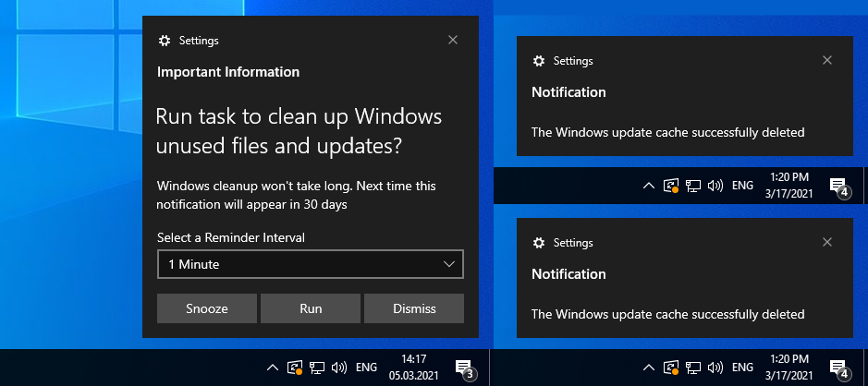The image size is (868, 386).
Task: Click the orange-dot tray icon in the bottom 1:20 PM taskbar
Action: (x=671, y=368)
